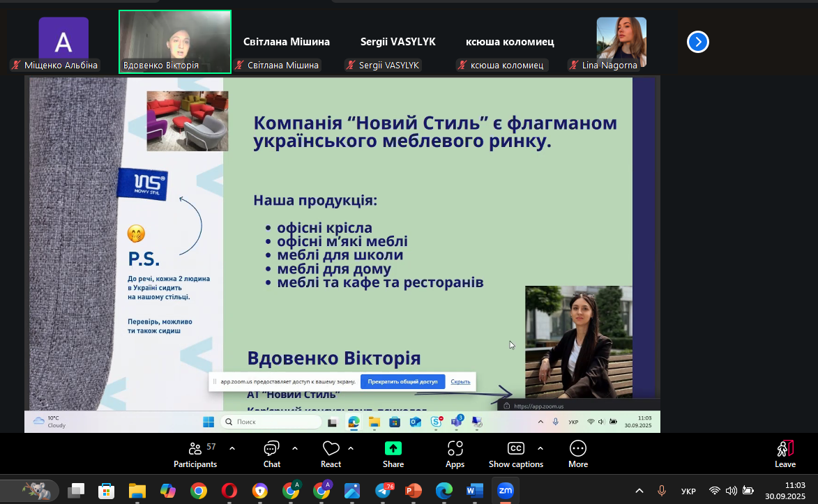Open the Participants panel
The width and height of the screenshot is (818, 504).
195,453
